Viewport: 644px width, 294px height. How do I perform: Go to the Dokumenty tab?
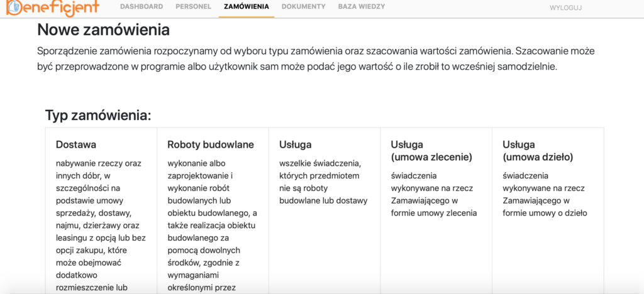coord(303,7)
